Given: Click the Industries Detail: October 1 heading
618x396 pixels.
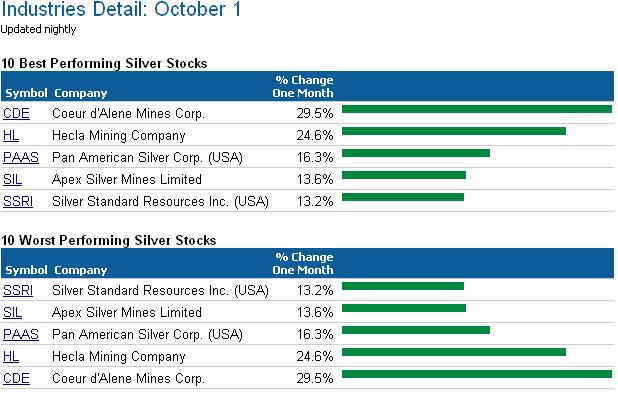Looking at the screenshot, I should pos(121,9).
